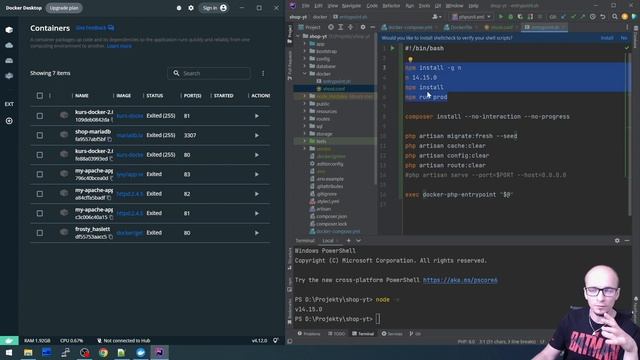Open the Refactor menu in PhpStorm
Screen dimensions: 640x360
coord(391,6)
